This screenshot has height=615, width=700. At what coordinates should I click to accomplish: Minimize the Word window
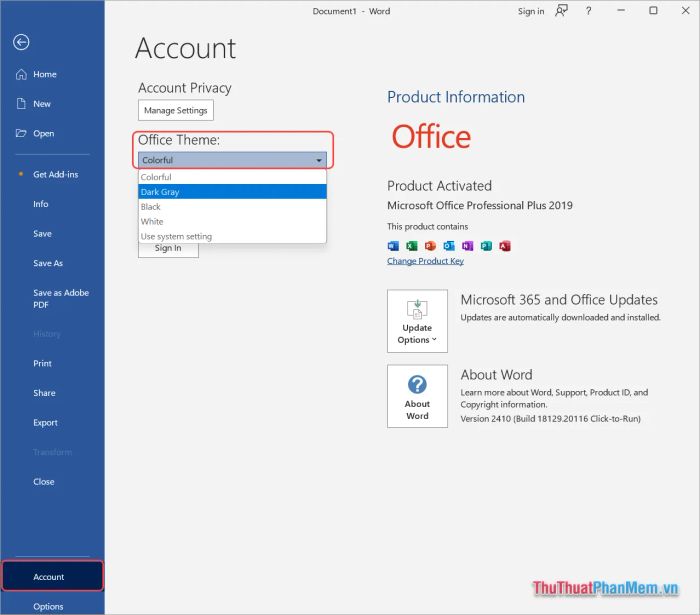(x=621, y=10)
